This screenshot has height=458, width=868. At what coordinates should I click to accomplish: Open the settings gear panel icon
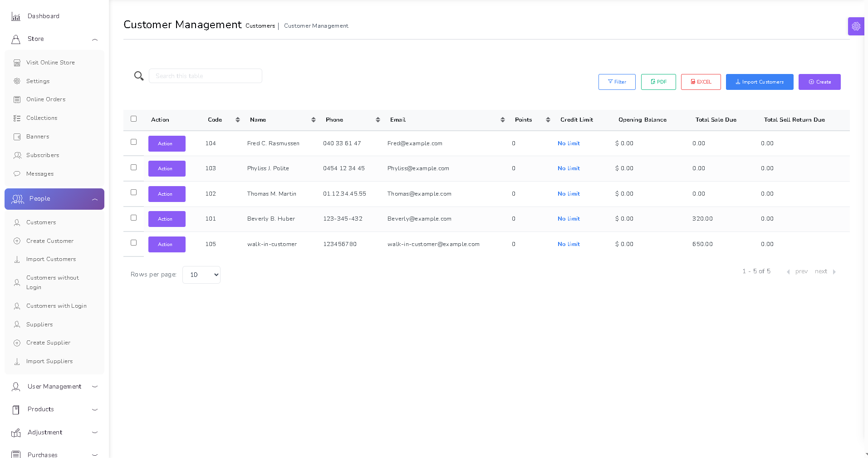click(x=856, y=26)
